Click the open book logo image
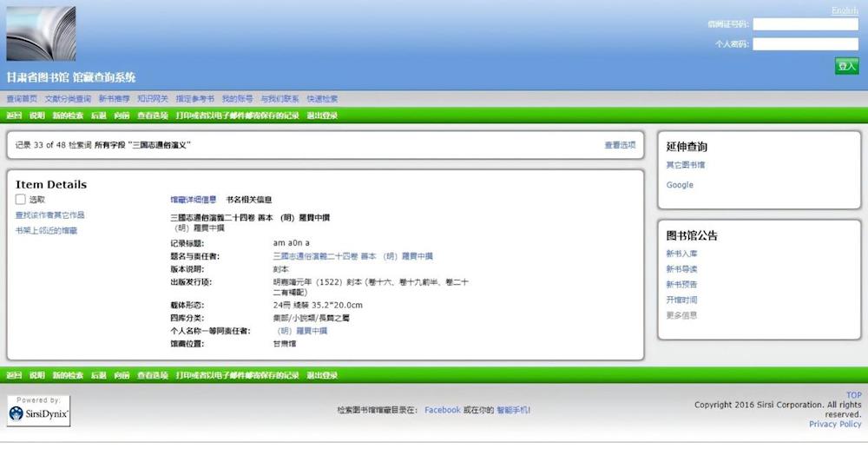Image resolution: width=868 pixels, height=462 pixels. point(41,34)
